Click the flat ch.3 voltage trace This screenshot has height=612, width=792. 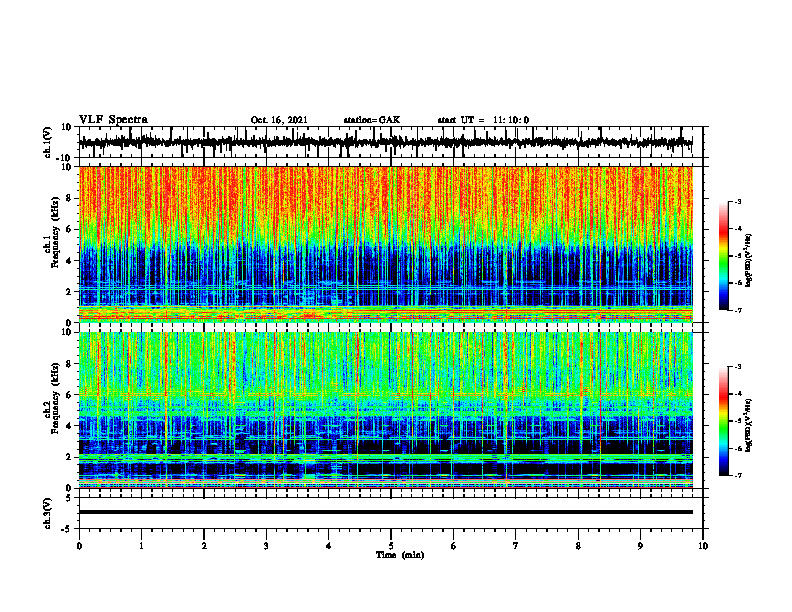[x=386, y=512]
